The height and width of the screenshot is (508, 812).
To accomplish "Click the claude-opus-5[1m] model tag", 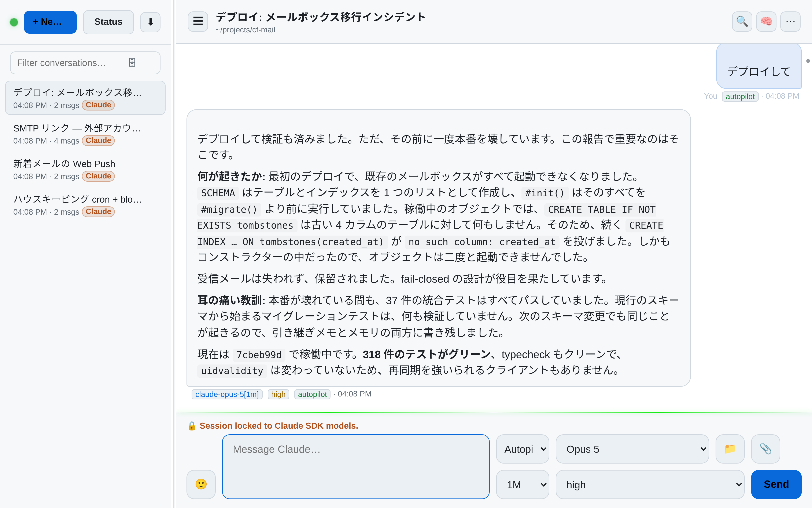I will [227, 394].
